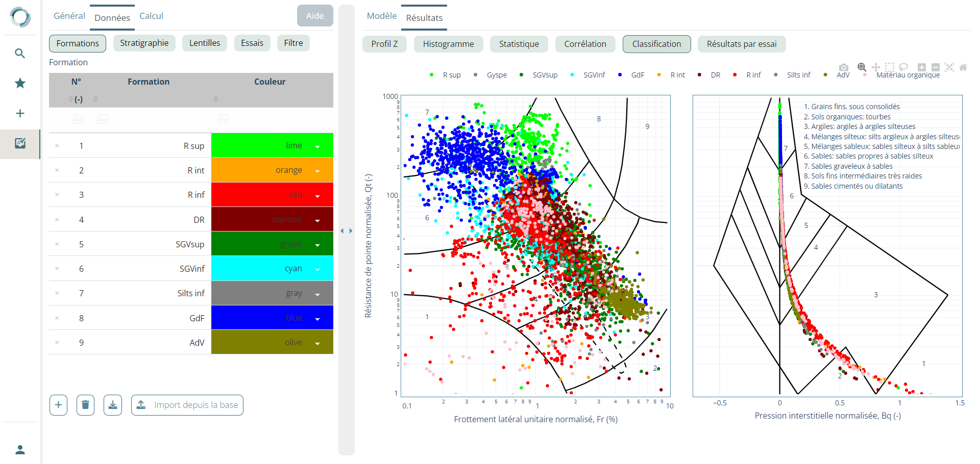The height and width of the screenshot is (464, 980).
Task: Select the lasso selection tool
Action: click(903, 67)
